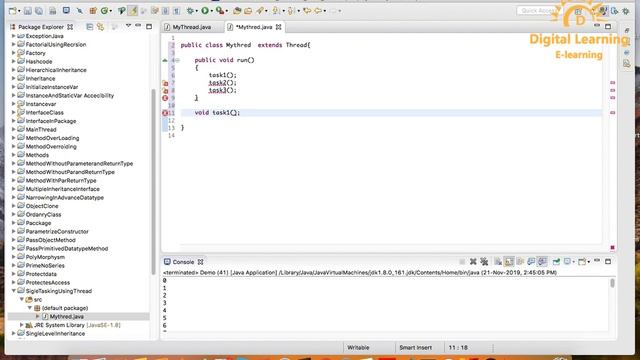This screenshot has width=640, height=360.
Task: Expand the Inheritance project node
Action: point(13,78)
